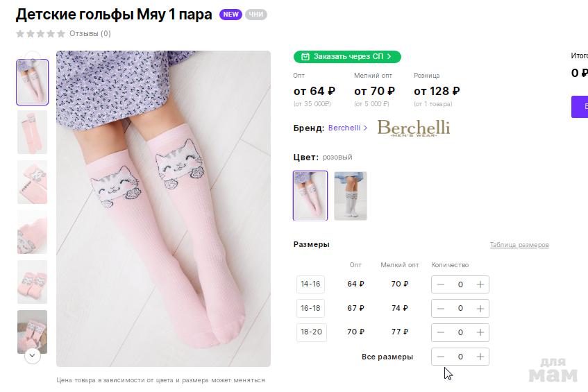588x392 pixels.
Task: Click plus icon for size 18-20
Action: [480, 332]
